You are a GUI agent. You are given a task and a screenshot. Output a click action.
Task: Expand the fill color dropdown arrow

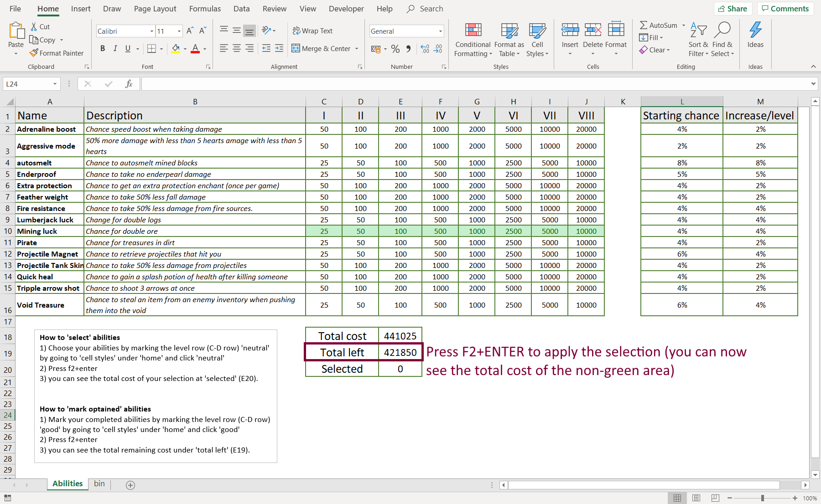click(x=185, y=49)
